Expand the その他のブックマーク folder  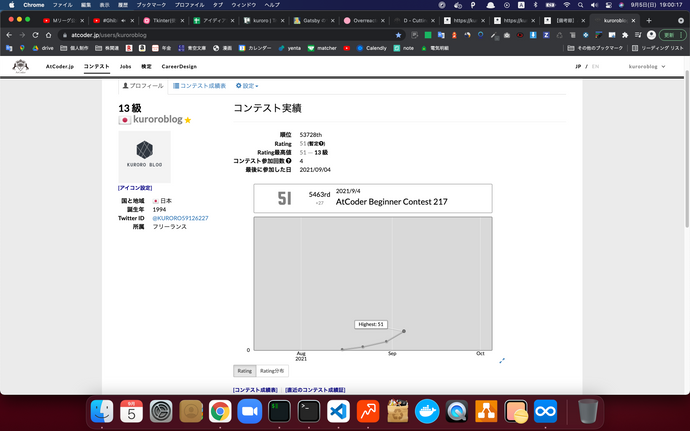click(595, 48)
